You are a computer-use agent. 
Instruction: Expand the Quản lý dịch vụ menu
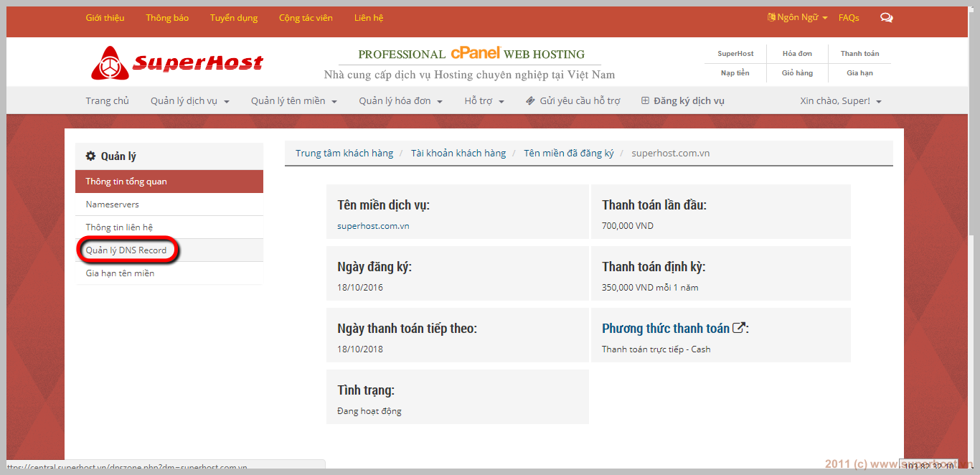point(190,101)
